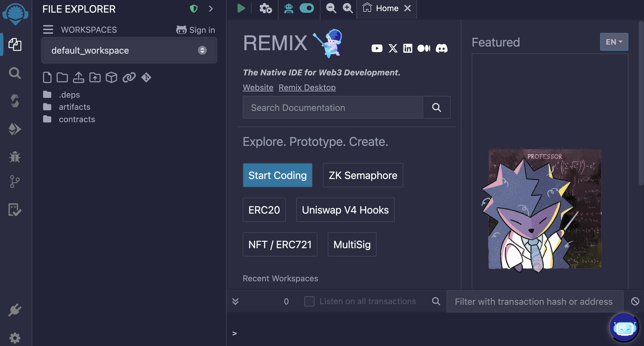644x346 pixels.
Task: Open the Debugger bug icon
Action: [15, 157]
